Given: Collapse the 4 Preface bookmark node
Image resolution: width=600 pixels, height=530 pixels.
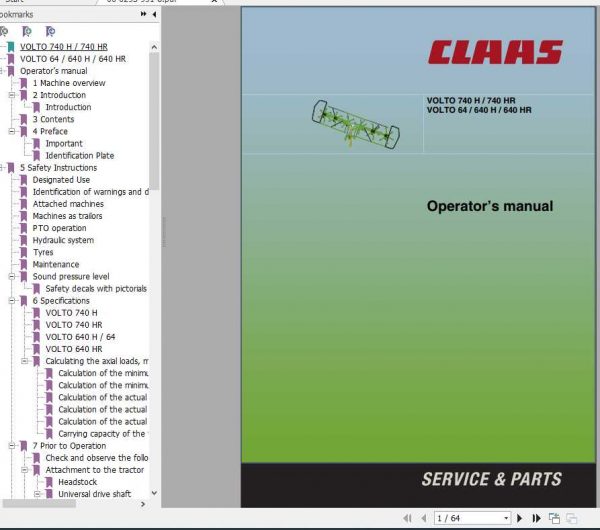Looking at the screenshot, I should pos(12,131).
